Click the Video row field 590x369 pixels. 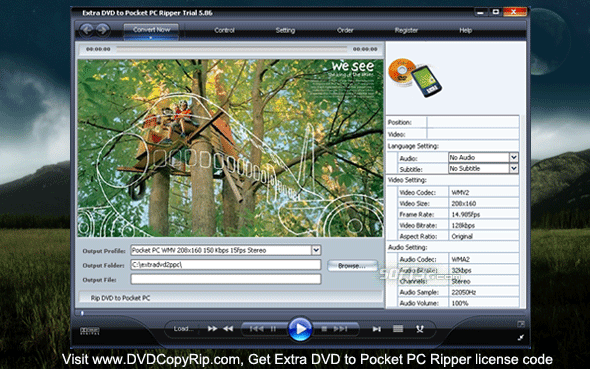click(473, 134)
